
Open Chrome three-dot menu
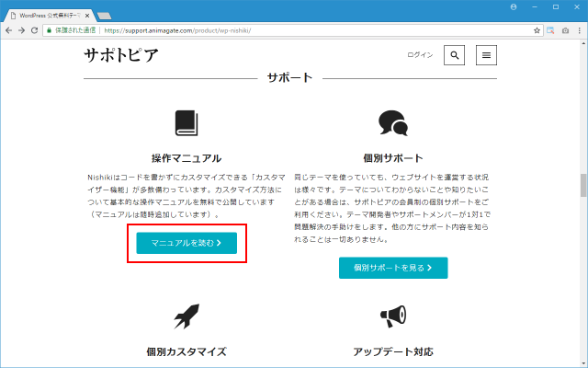pyautogui.click(x=580, y=30)
